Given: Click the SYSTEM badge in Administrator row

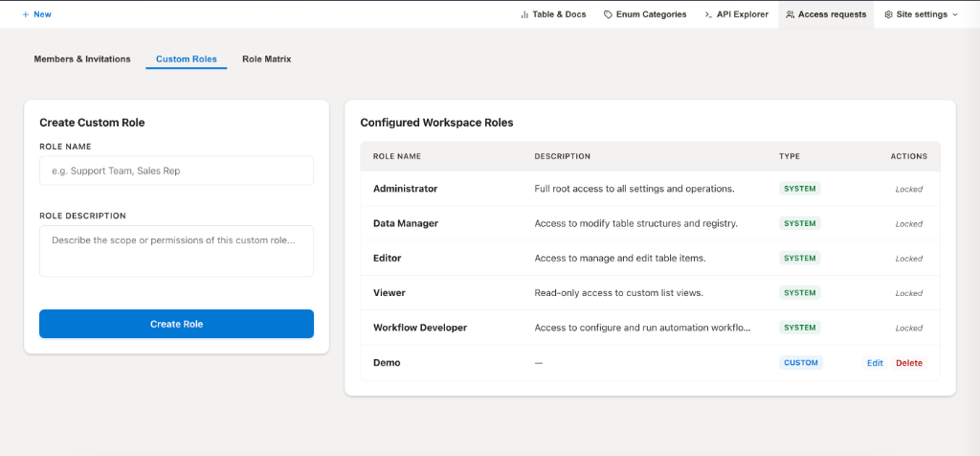Looking at the screenshot, I should tap(800, 189).
